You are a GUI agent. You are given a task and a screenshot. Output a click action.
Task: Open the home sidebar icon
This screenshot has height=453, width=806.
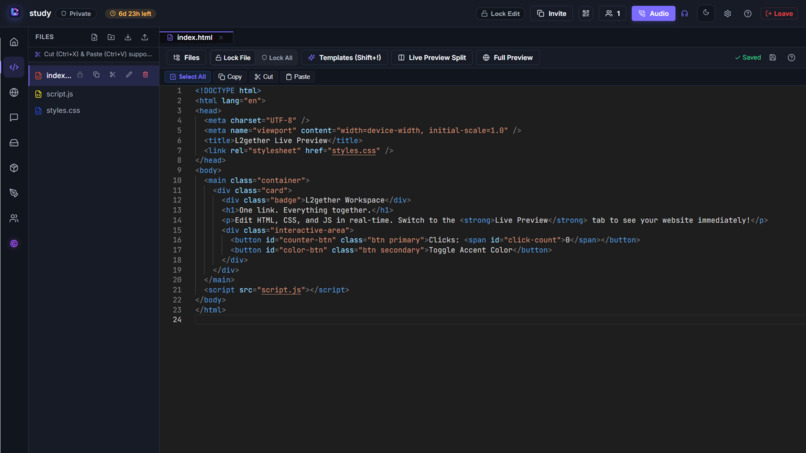[14, 42]
